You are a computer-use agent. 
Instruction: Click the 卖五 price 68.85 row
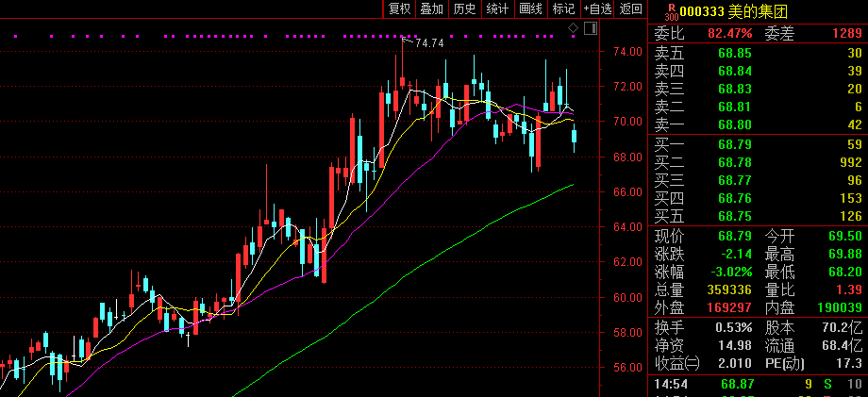[734, 53]
